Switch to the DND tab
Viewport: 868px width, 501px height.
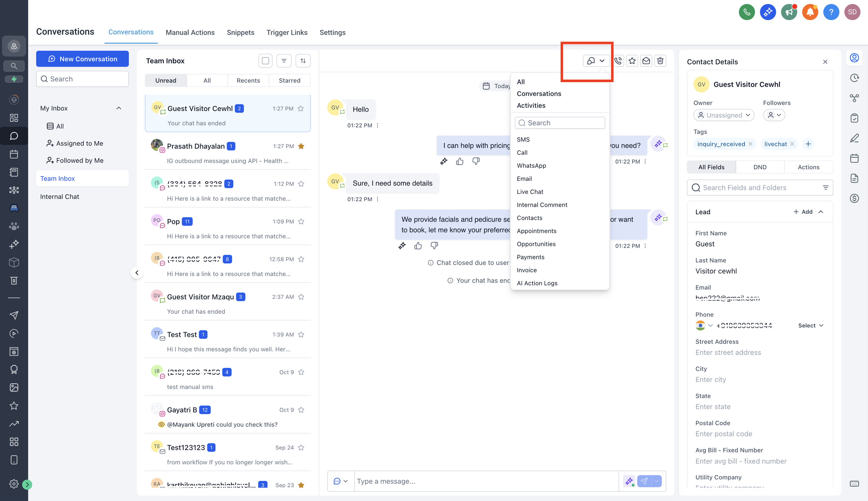(x=760, y=167)
